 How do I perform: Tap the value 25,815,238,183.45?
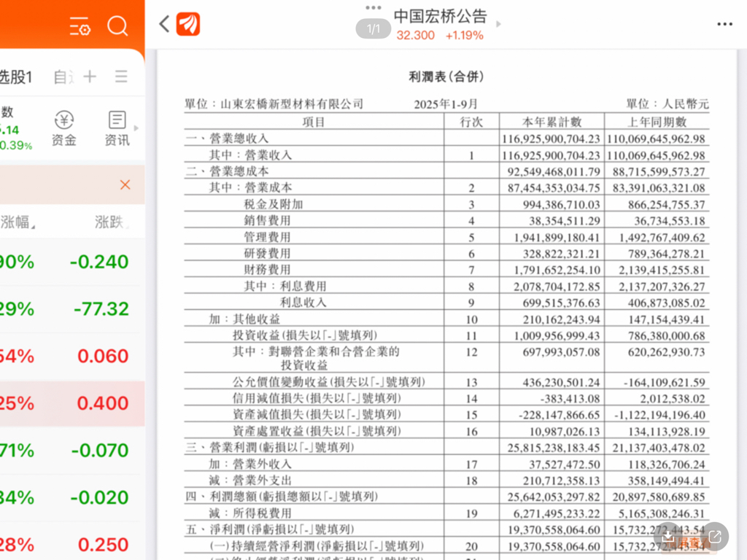pos(554,448)
